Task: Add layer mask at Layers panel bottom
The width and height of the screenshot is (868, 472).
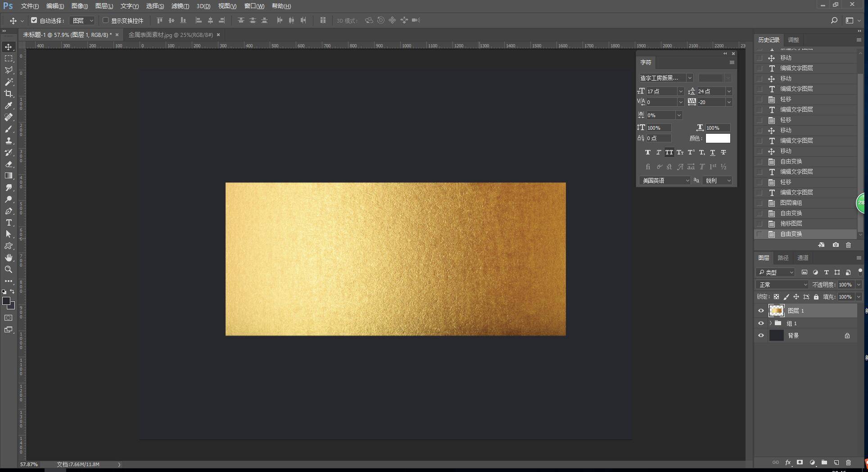Action: 800,463
